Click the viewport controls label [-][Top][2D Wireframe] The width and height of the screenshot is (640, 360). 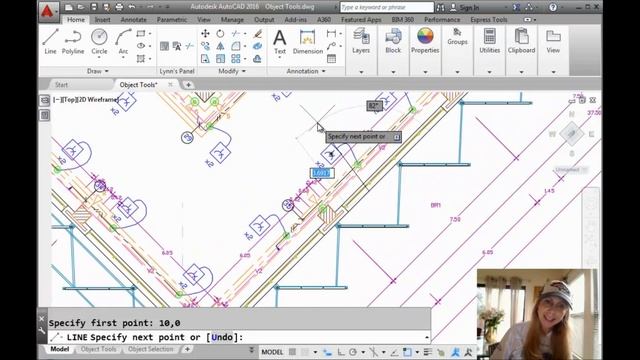[86, 100]
